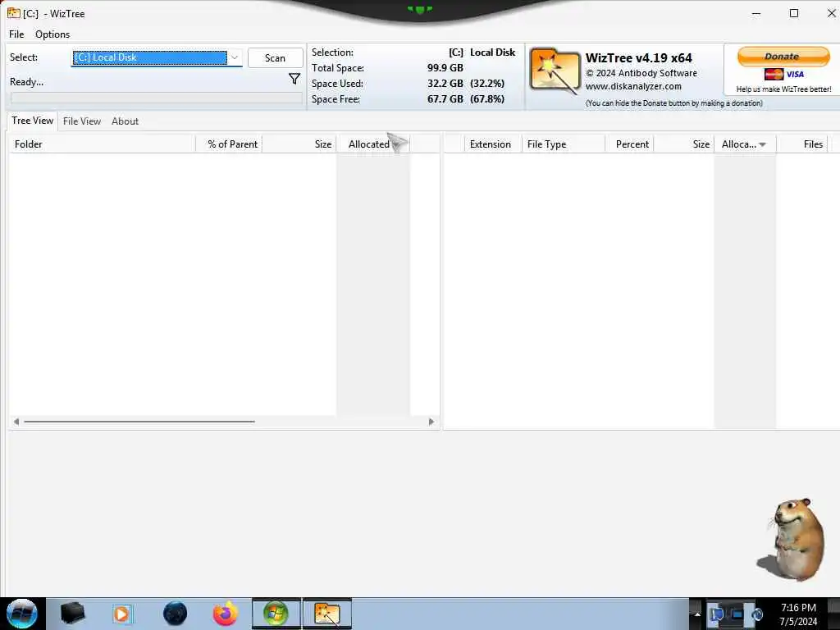Click the blue monitor tray icon
This screenshot has height=630, width=840.
tap(737, 614)
